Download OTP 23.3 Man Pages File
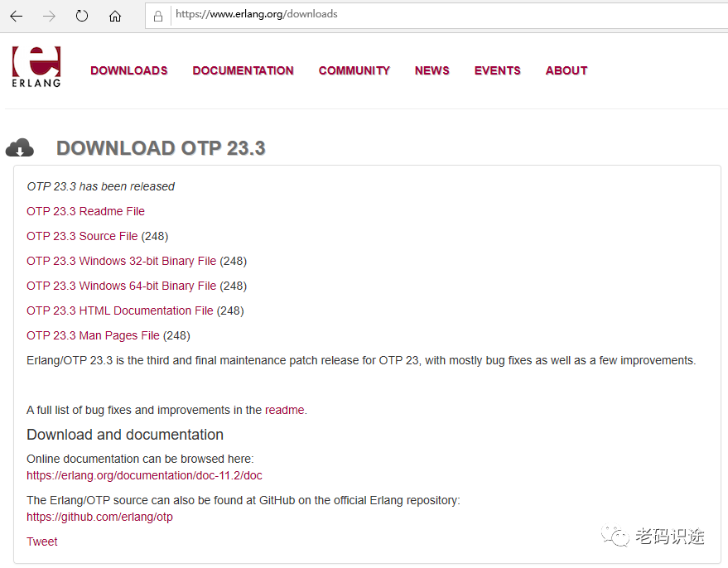Image resolution: width=728 pixels, height=568 pixels. [x=93, y=335]
